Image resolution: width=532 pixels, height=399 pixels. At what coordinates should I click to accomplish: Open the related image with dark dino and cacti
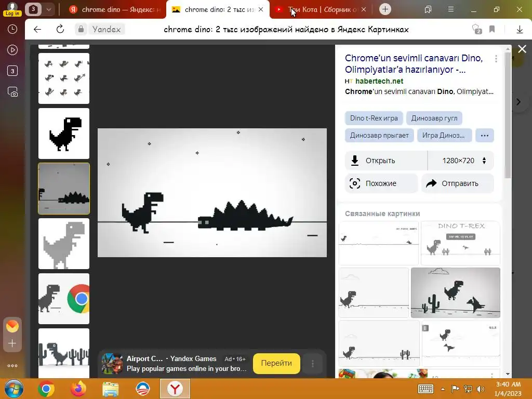(x=455, y=293)
